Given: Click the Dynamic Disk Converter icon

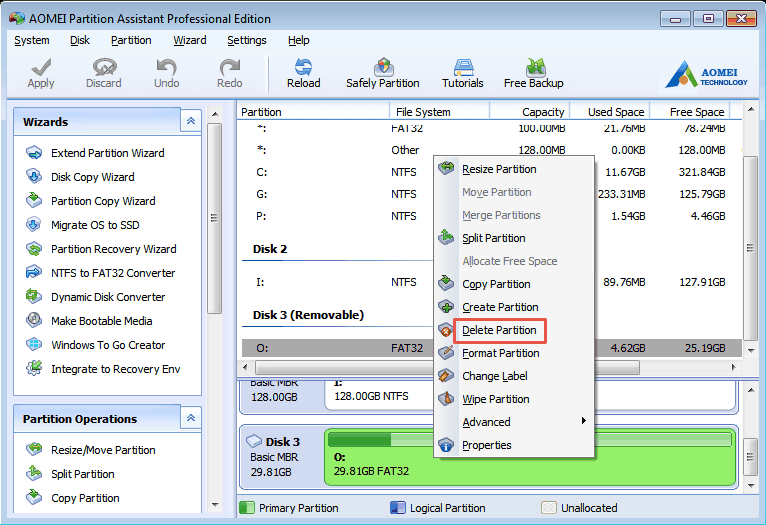Looking at the screenshot, I should pos(34,296).
